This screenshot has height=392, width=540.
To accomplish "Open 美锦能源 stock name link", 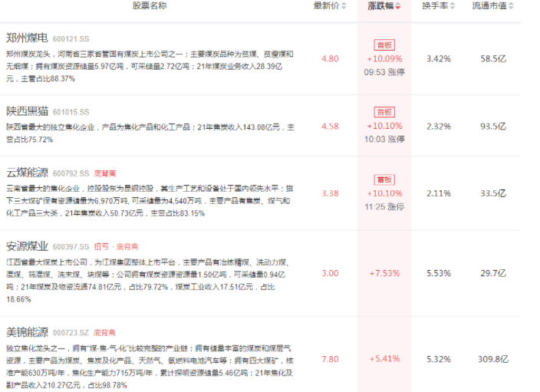I will pyautogui.click(x=27, y=332).
